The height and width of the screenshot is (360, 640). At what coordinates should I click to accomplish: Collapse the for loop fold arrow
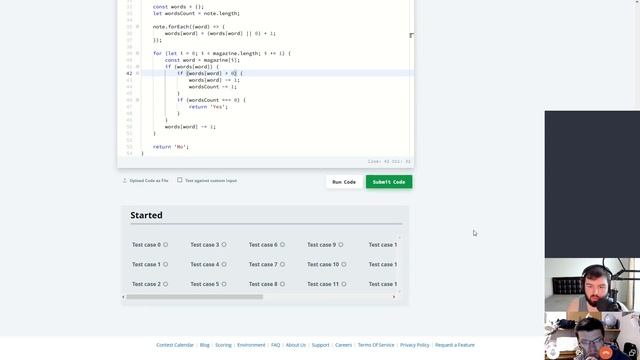(138, 53)
